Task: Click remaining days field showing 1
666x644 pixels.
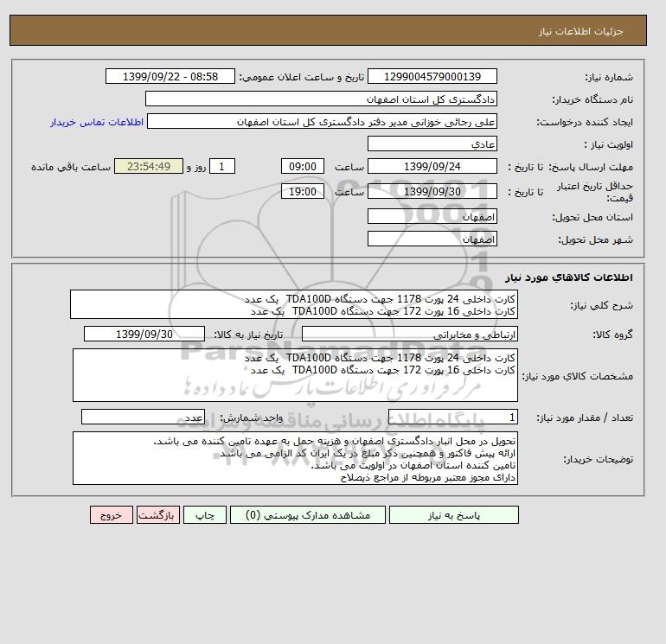Action: [x=222, y=167]
